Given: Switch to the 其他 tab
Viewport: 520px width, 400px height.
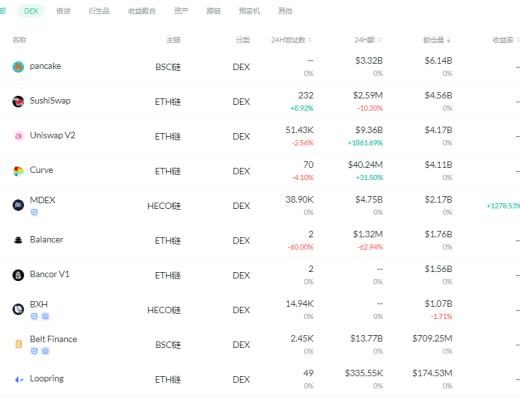Looking at the screenshot, I should pyautogui.click(x=285, y=11).
